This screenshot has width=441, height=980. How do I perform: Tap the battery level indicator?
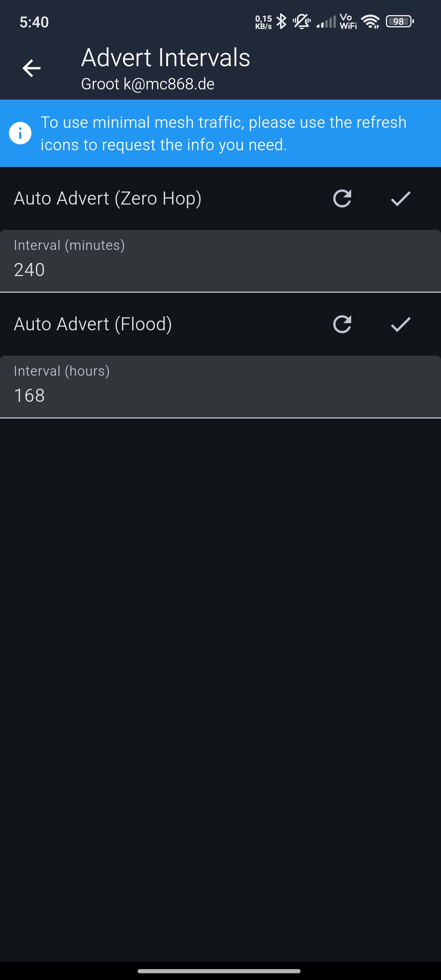(400, 21)
